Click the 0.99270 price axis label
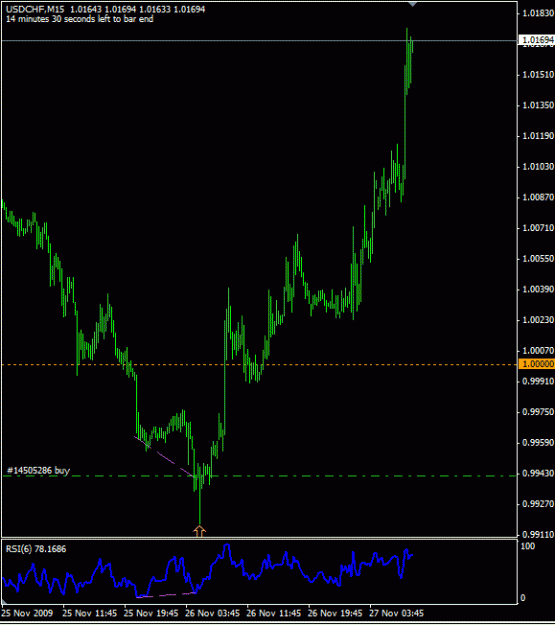Image resolution: width=555 pixels, height=625 pixels. coord(538,504)
